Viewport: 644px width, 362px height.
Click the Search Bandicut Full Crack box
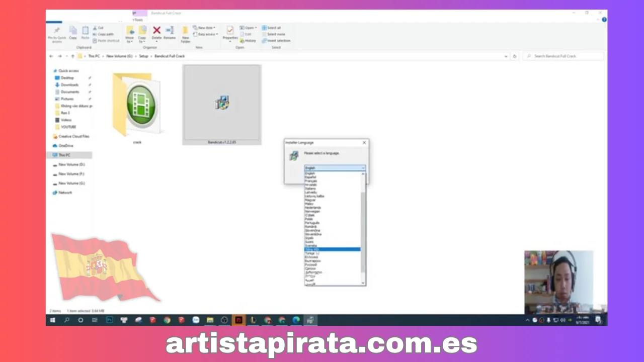tap(563, 56)
